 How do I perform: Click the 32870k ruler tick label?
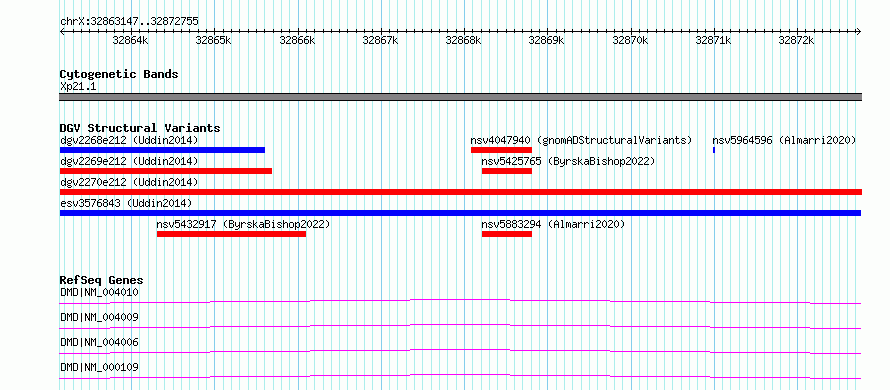[x=630, y=41]
